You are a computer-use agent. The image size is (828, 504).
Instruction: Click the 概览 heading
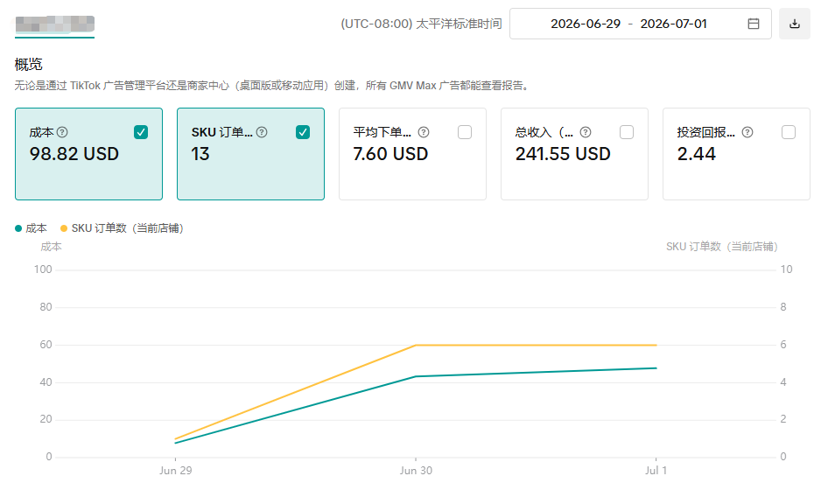(29, 65)
